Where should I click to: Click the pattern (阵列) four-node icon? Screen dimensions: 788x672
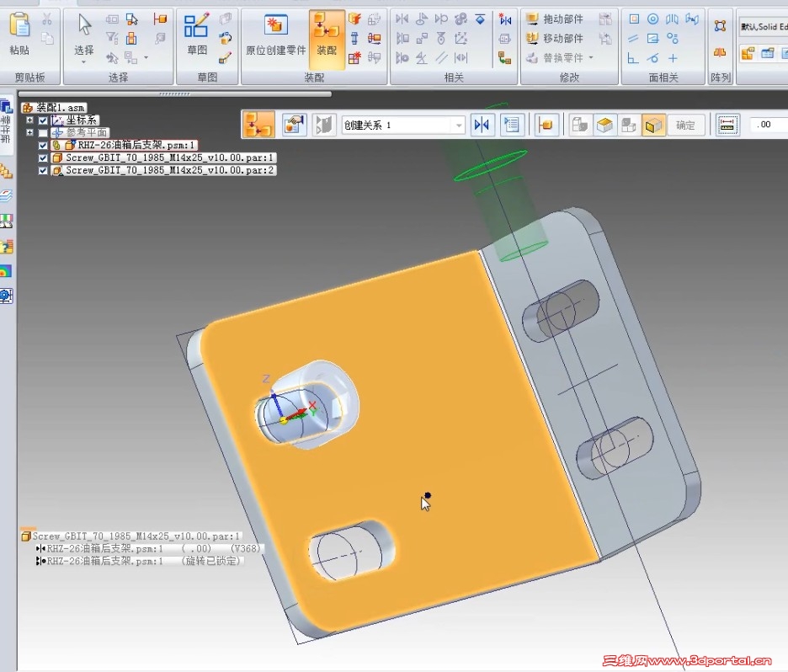[720, 25]
